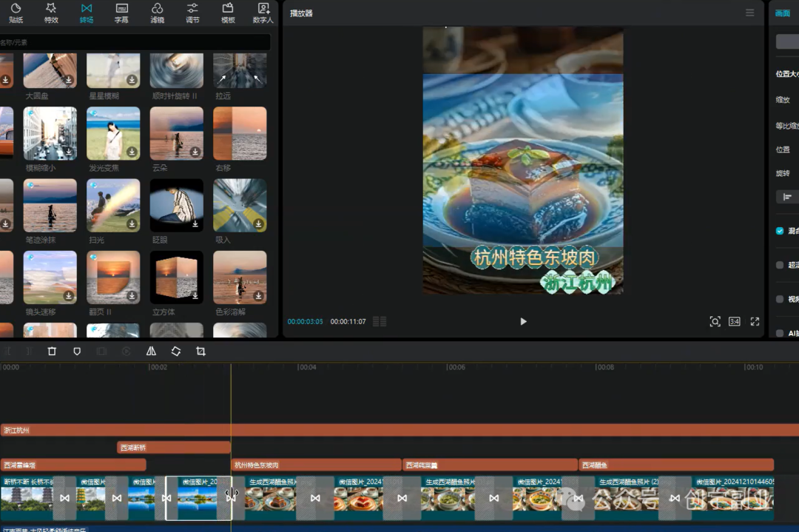Select the 微信图片_20241210144605 video clip
The image size is (799, 532).
[x=734, y=498]
